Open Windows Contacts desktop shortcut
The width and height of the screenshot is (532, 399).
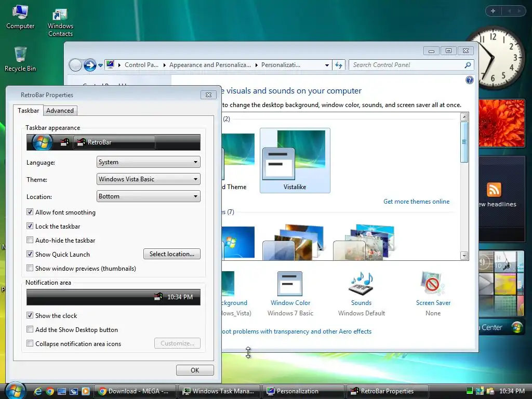coord(60,22)
